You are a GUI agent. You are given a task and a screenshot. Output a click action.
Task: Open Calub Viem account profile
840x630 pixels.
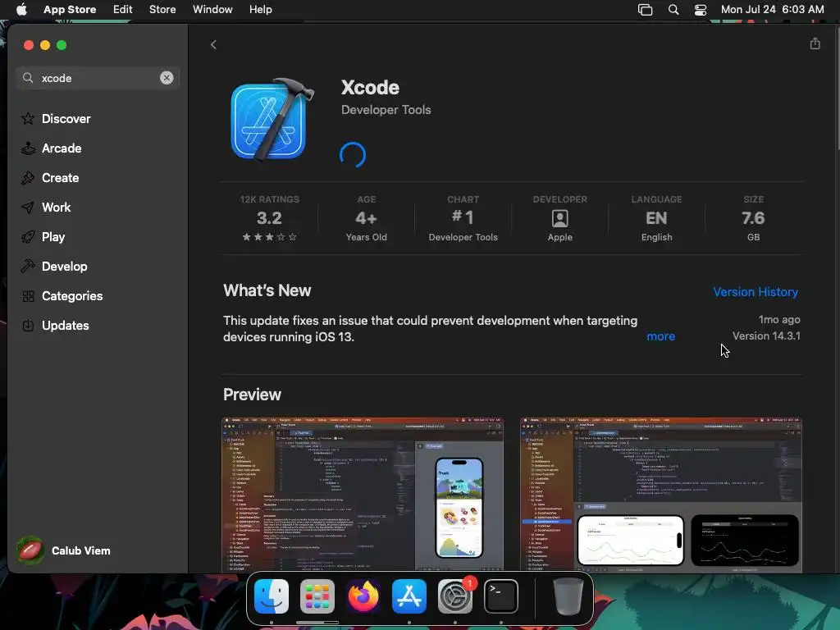point(64,550)
